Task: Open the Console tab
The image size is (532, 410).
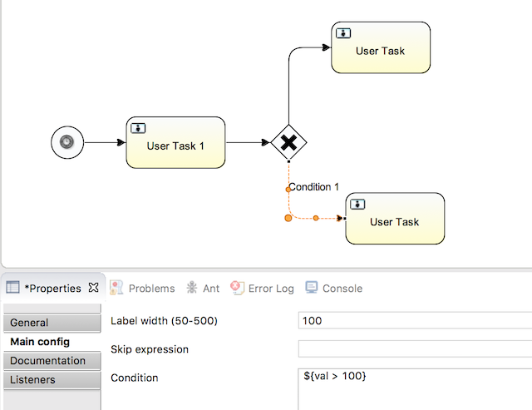Action: point(342,289)
